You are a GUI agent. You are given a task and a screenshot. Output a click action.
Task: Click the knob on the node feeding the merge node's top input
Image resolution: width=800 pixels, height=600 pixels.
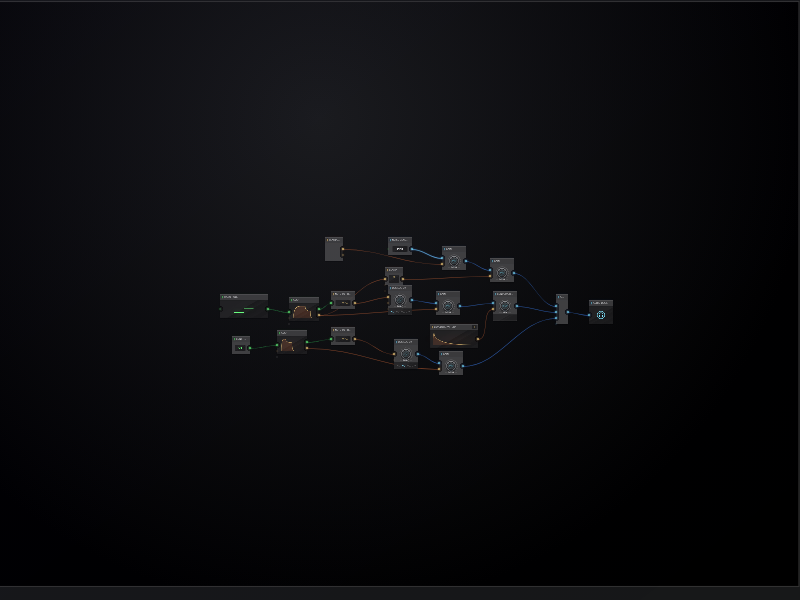tap(502, 273)
